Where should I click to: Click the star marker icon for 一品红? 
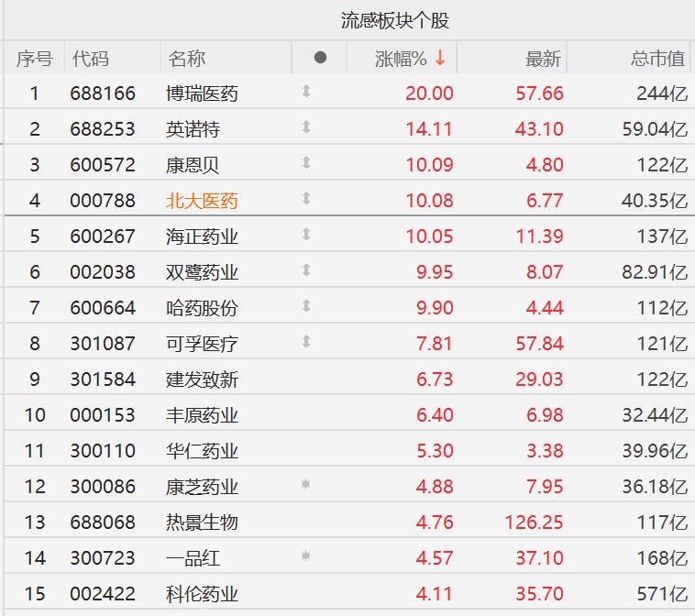point(305,555)
